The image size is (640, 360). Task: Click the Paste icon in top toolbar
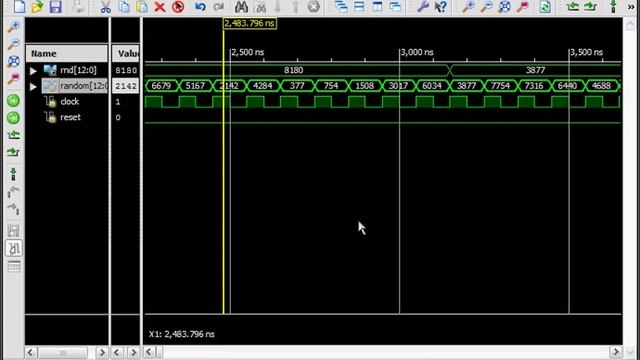(x=142, y=7)
